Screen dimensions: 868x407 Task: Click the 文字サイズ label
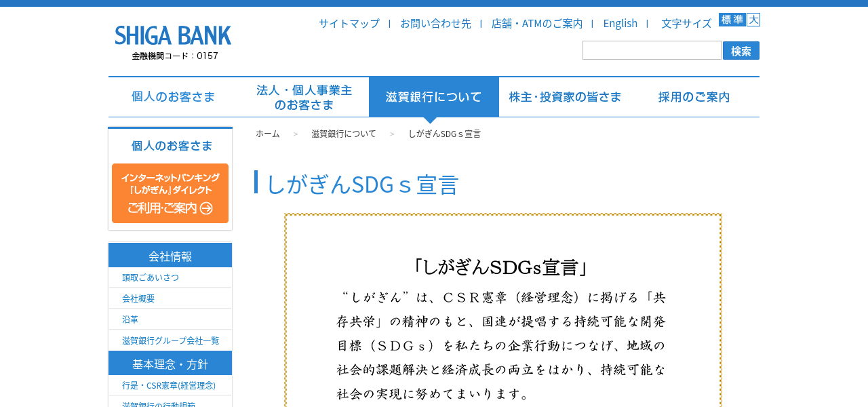pyautogui.click(x=686, y=23)
